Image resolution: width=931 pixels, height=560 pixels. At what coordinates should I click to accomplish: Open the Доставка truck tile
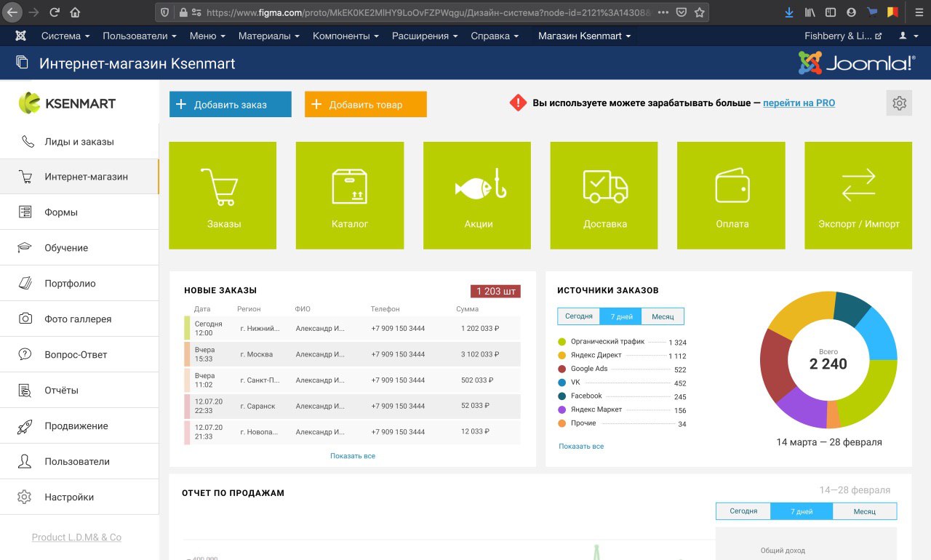pos(604,195)
